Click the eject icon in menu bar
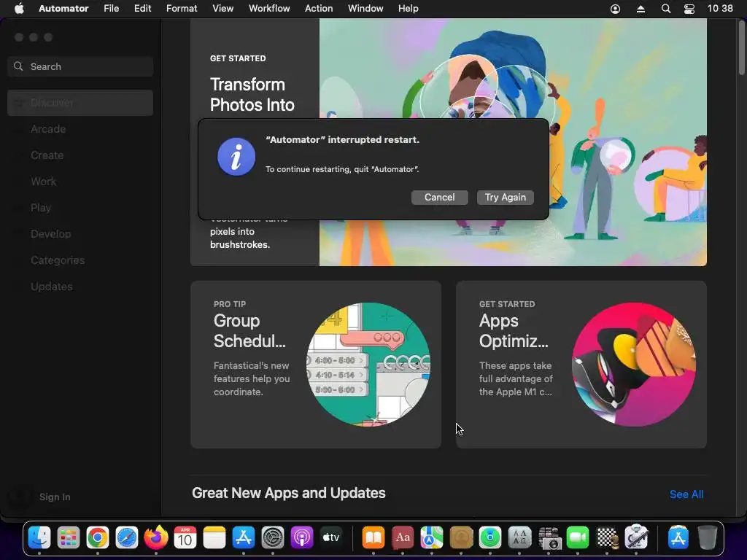The image size is (747, 560). 640,9
